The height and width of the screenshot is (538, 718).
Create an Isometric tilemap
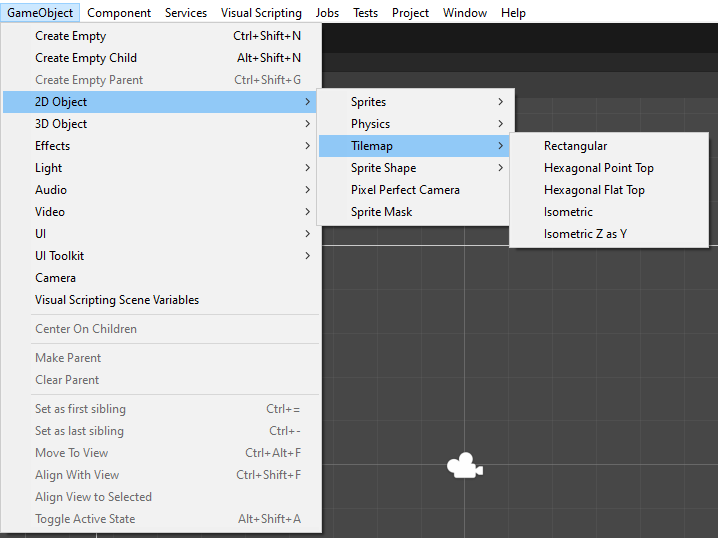coord(609,212)
